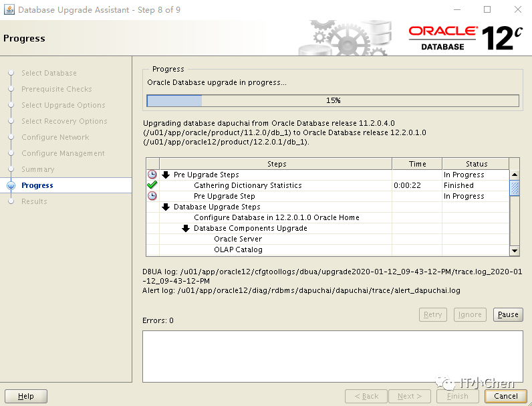Click the Java app icon in title bar
This screenshot has width=532, height=406.
tap(9, 9)
